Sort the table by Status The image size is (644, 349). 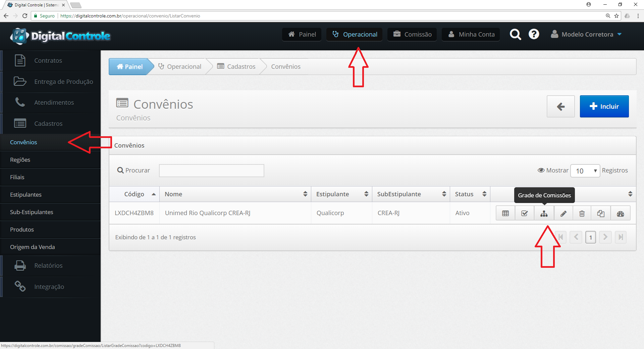(x=470, y=194)
